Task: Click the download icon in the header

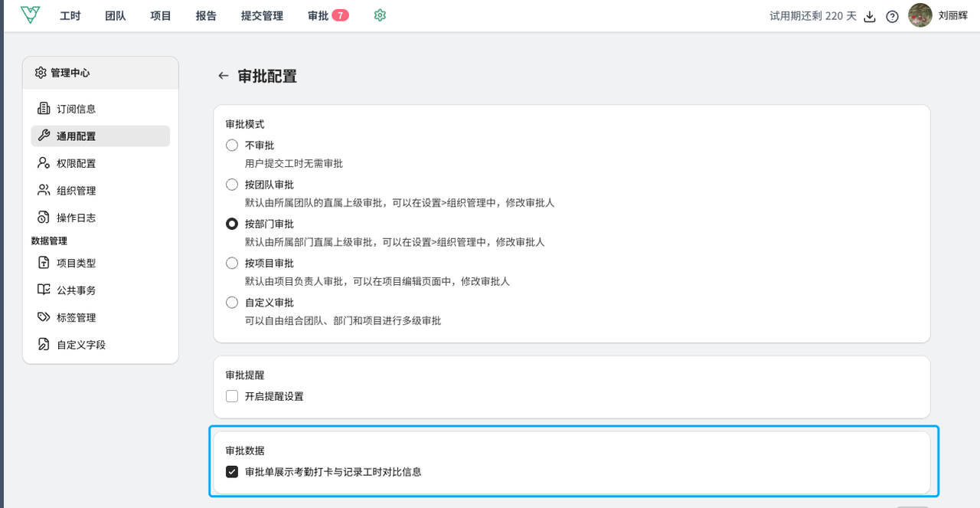Action: (870, 16)
